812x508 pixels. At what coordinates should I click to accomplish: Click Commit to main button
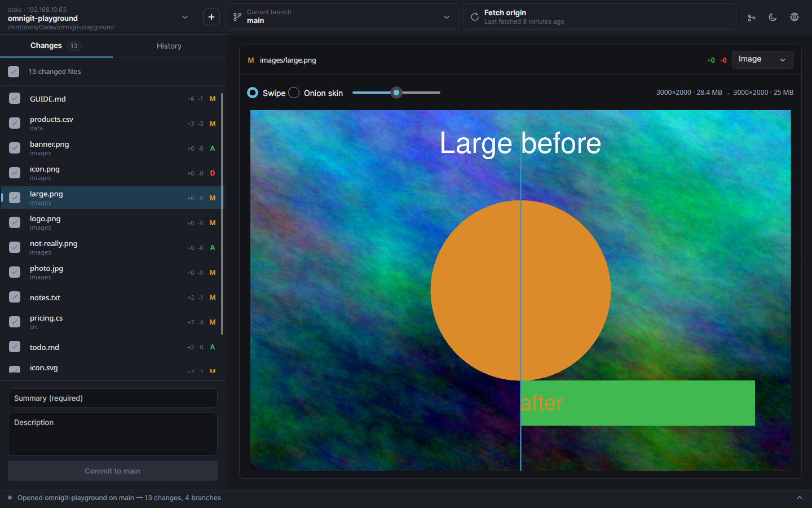113,471
